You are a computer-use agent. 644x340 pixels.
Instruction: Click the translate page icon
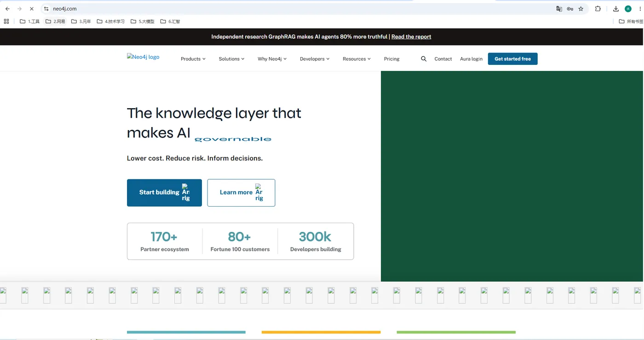pyautogui.click(x=559, y=9)
